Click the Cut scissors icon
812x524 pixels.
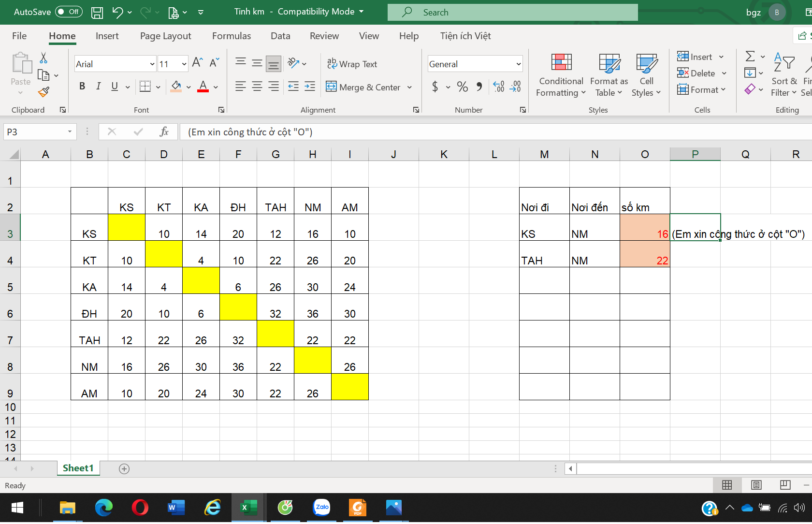43,58
